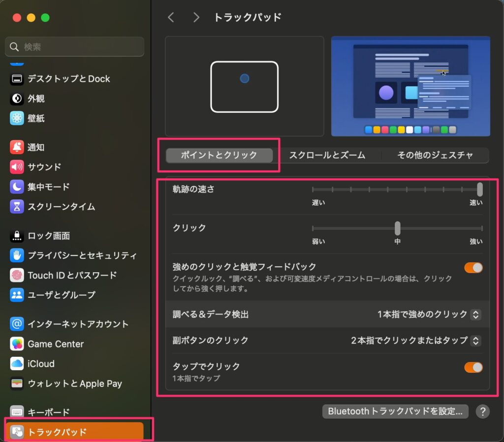Go back using the left chevron arrow
The height and width of the screenshot is (442, 504).
click(x=171, y=18)
